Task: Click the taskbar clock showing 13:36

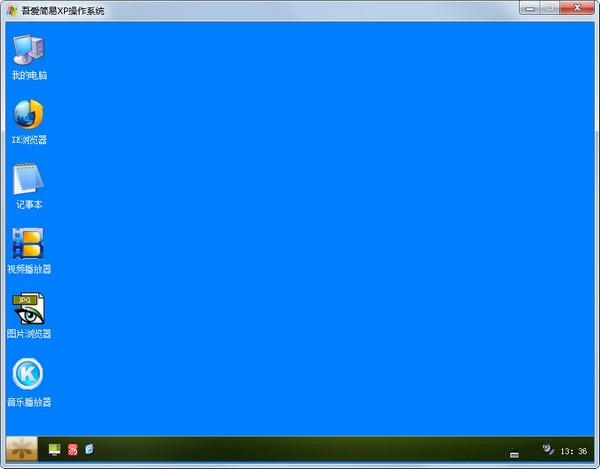Action: pyautogui.click(x=573, y=451)
